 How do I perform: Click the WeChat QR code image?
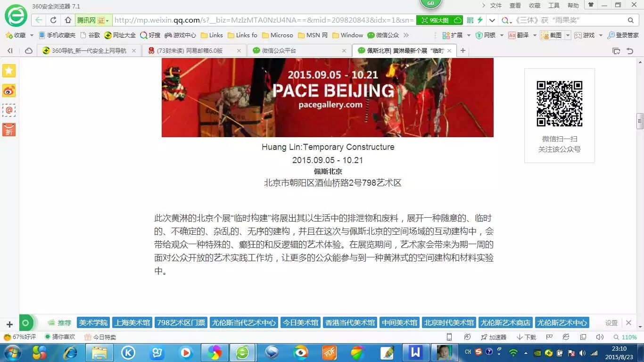point(560,104)
